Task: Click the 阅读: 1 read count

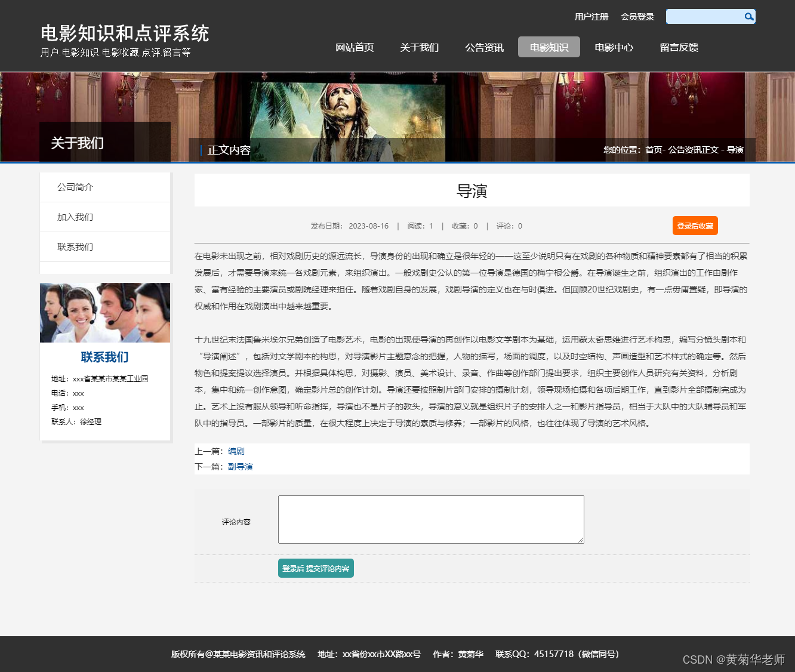Action: click(420, 226)
